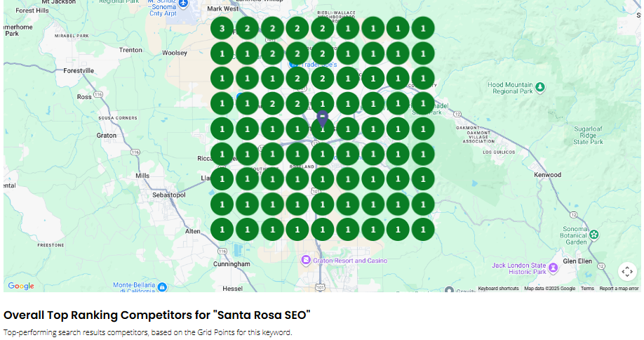This screenshot has height=340, width=644.
Task: Select the grid point ranked 3
Action: coord(222,28)
